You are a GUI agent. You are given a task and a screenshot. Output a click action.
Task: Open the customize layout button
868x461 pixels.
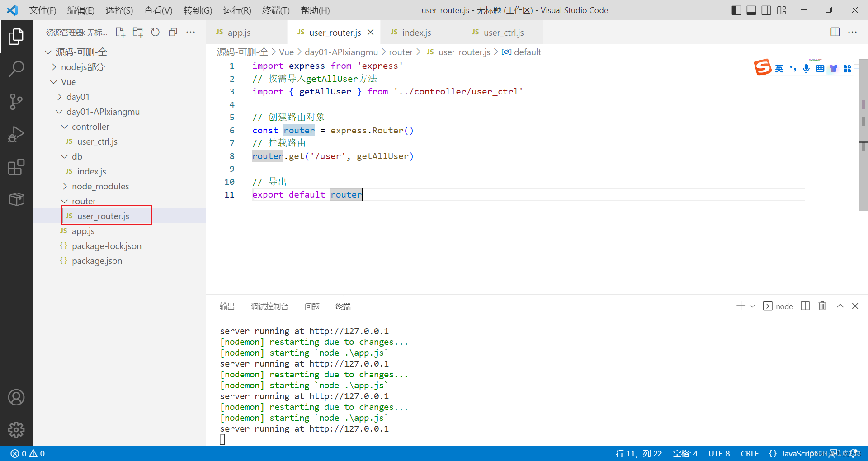782,10
